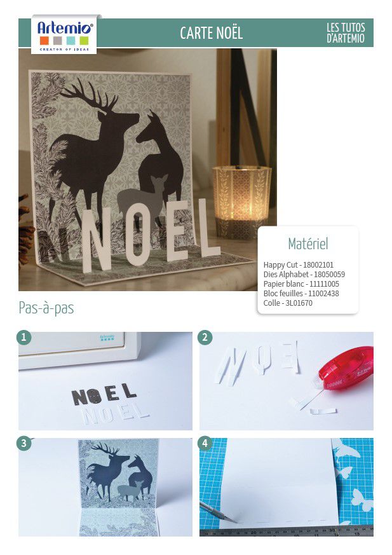The width and height of the screenshot is (392, 555).
Task: Select the Colle - 3L01670 item
Action: (x=288, y=303)
